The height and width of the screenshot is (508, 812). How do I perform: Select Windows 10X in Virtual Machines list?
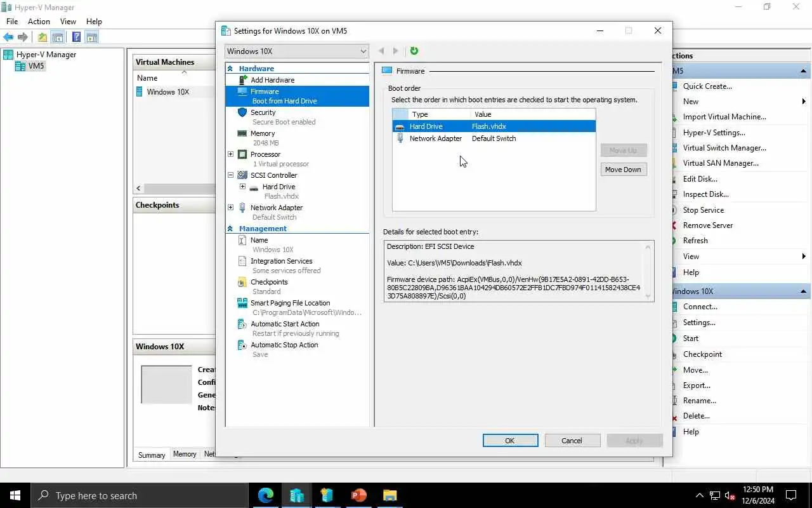pyautogui.click(x=168, y=92)
